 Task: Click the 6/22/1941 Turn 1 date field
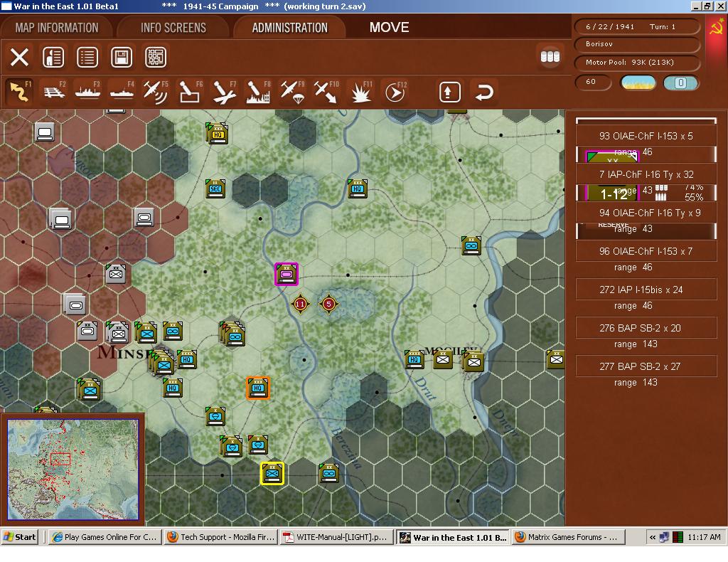pyautogui.click(x=637, y=26)
